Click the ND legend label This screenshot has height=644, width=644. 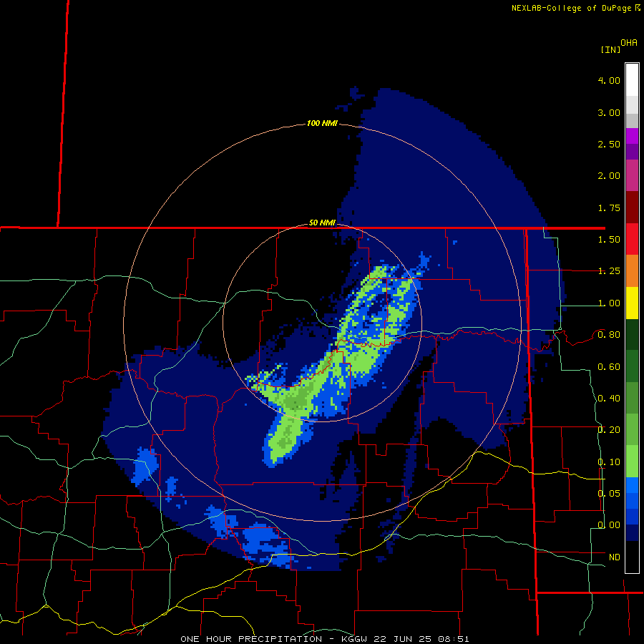click(x=615, y=557)
